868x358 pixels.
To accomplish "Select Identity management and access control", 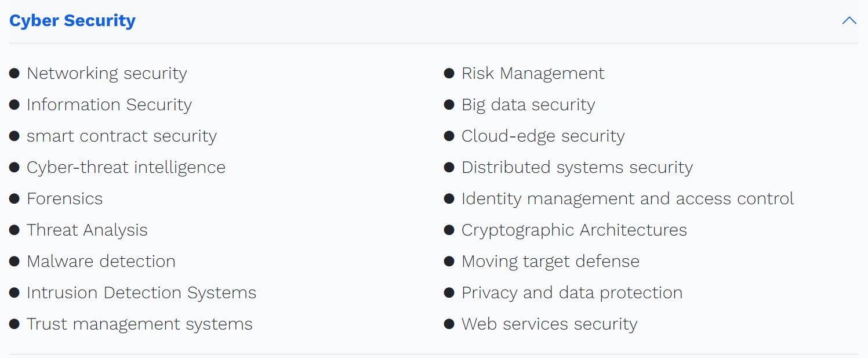I will (x=628, y=199).
